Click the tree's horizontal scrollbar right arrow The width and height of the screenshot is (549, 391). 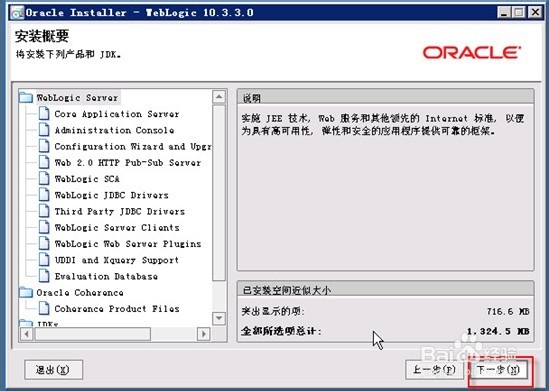point(204,334)
